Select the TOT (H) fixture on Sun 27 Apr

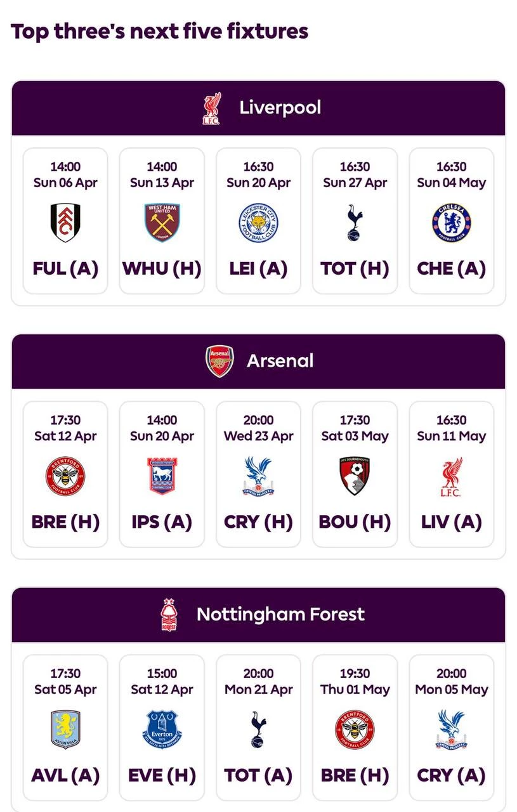(355, 221)
